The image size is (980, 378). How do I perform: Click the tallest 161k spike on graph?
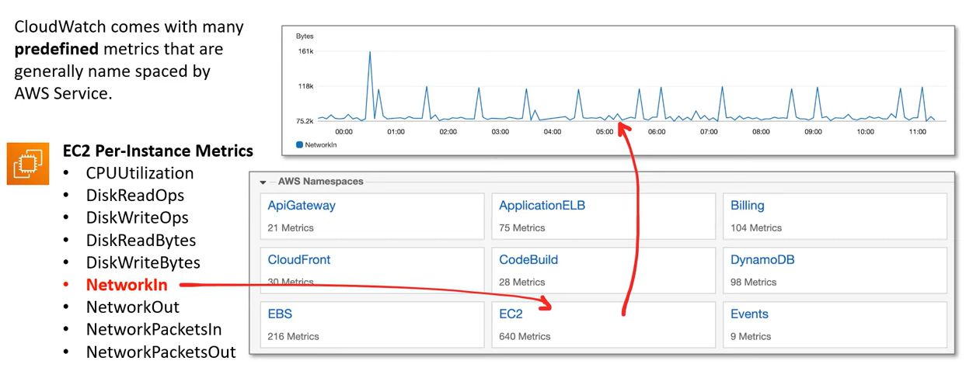pyautogui.click(x=370, y=53)
